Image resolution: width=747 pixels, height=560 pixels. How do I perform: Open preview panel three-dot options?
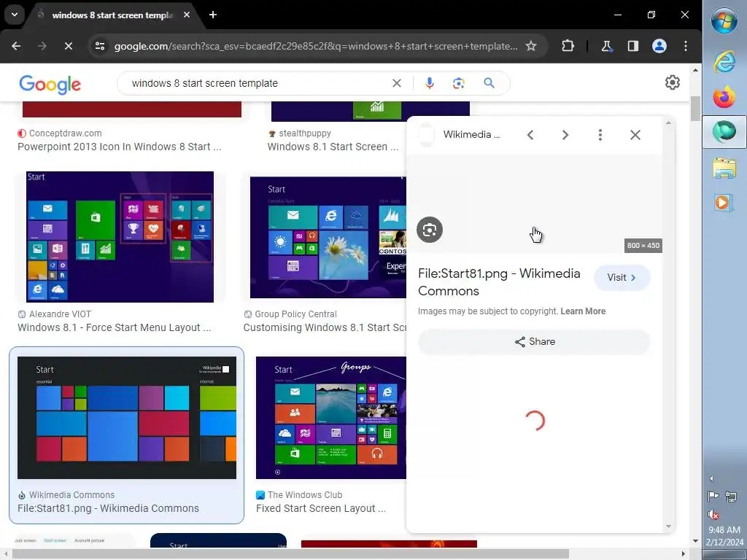tap(600, 135)
